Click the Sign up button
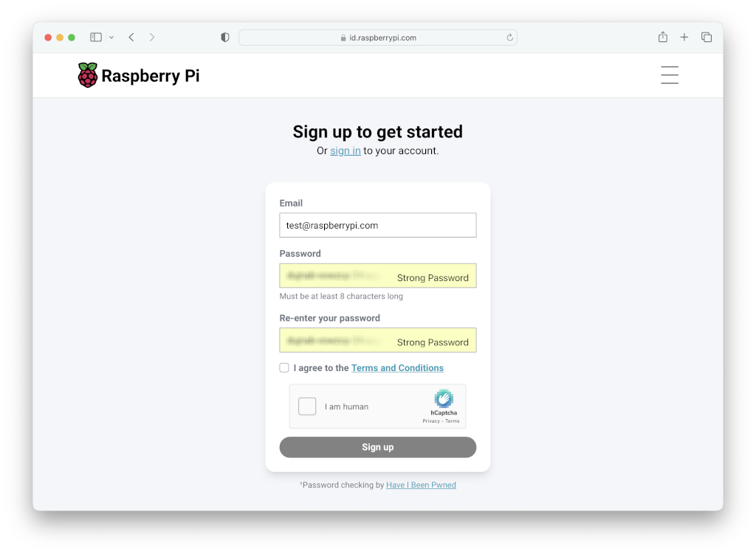Image resolution: width=756 pixels, height=554 pixels. [x=378, y=447]
